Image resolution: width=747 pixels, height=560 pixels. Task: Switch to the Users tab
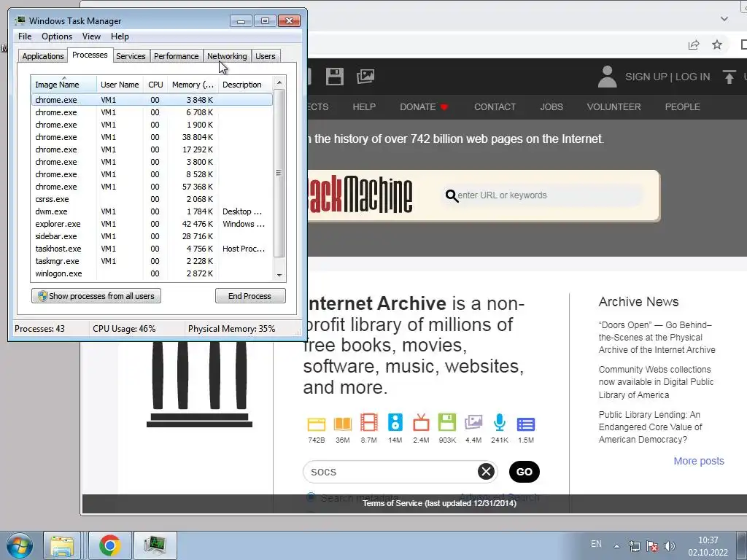pyautogui.click(x=266, y=56)
